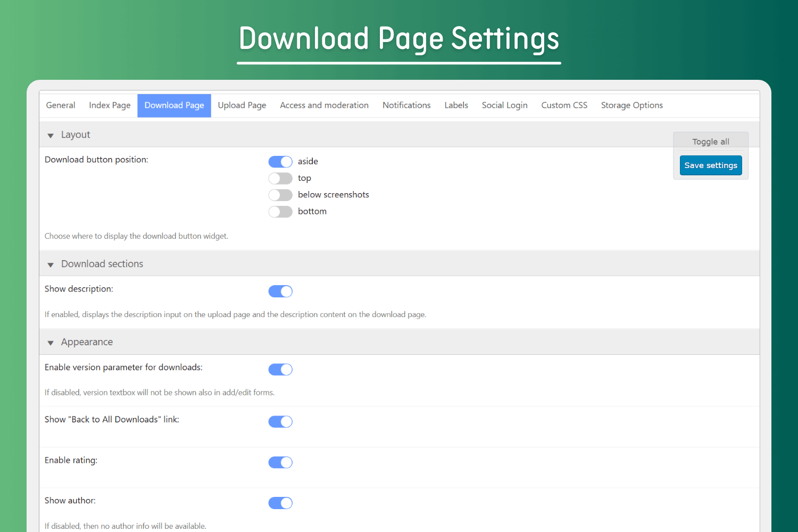Open the Notifications tab
798x532 pixels.
406,105
